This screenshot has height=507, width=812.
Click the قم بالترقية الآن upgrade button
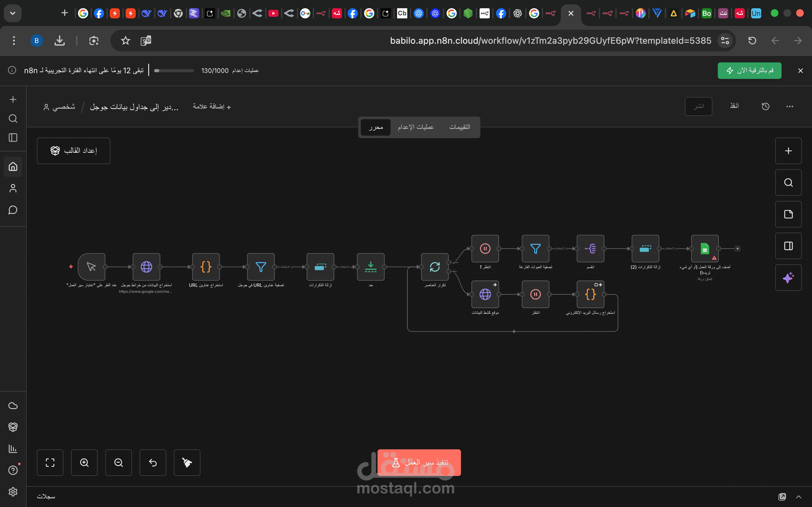(749, 70)
